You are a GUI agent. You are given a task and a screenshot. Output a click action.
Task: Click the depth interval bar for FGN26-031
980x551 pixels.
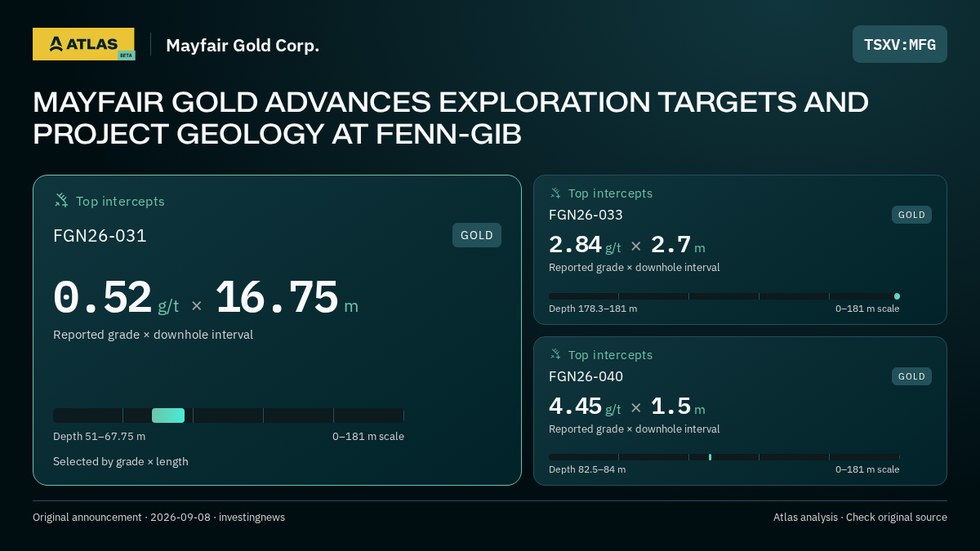click(168, 415)
